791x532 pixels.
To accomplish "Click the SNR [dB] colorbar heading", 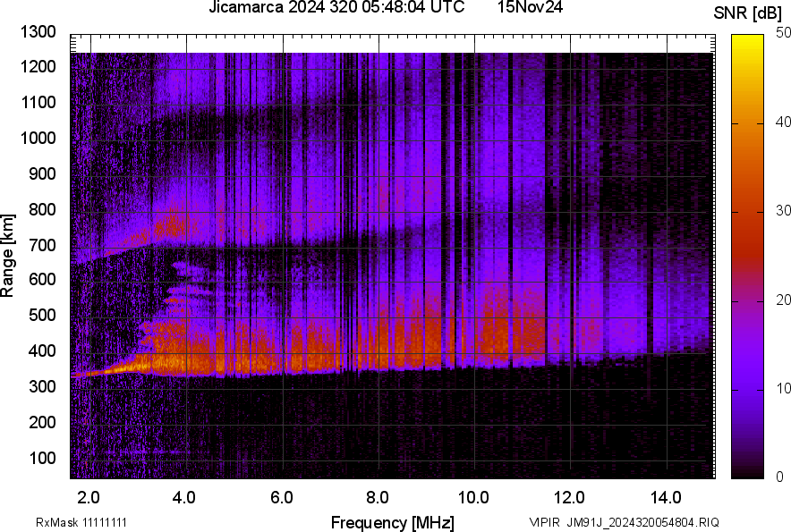I will (748, 13).
